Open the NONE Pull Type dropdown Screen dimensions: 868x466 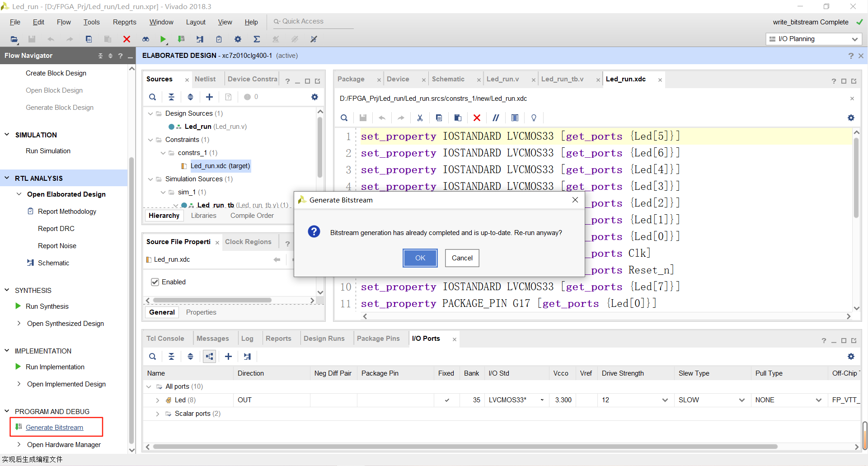[x=818, y=400]
